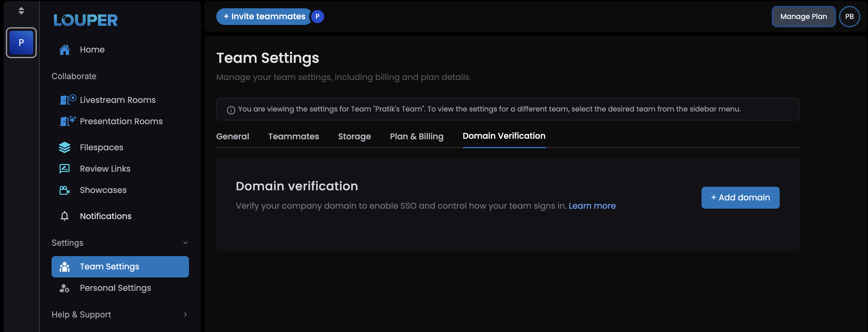868x332 pixels.
Task: Click the Add domain button
Action: tap(740, 197)
